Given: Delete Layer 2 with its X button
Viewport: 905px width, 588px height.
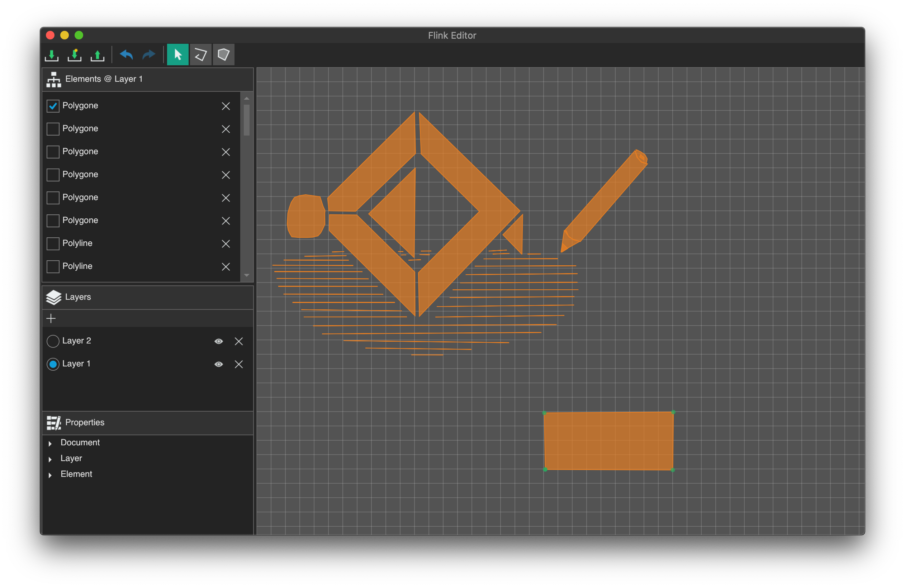Looking at the screenshot, I should [239, 341].
